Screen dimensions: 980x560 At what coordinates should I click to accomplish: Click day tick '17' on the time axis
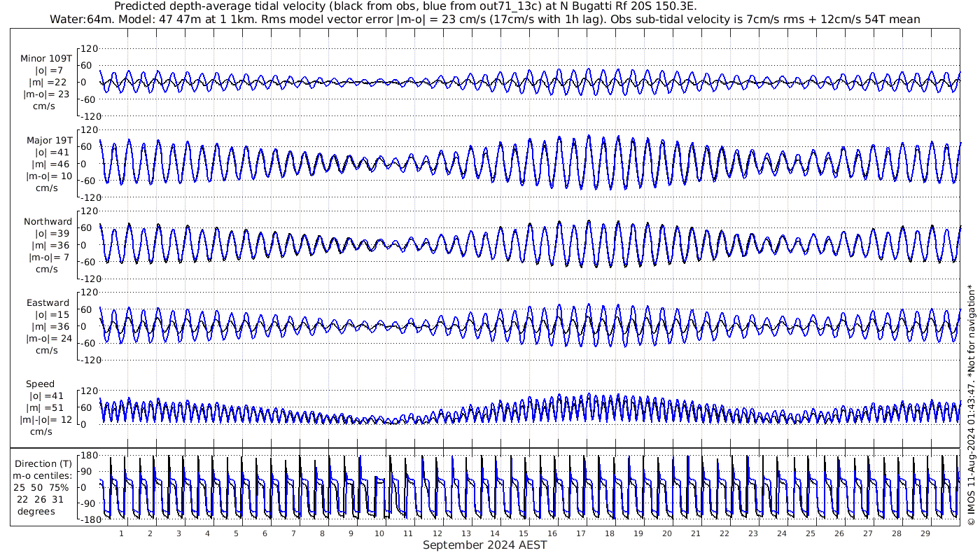[581, 533]
